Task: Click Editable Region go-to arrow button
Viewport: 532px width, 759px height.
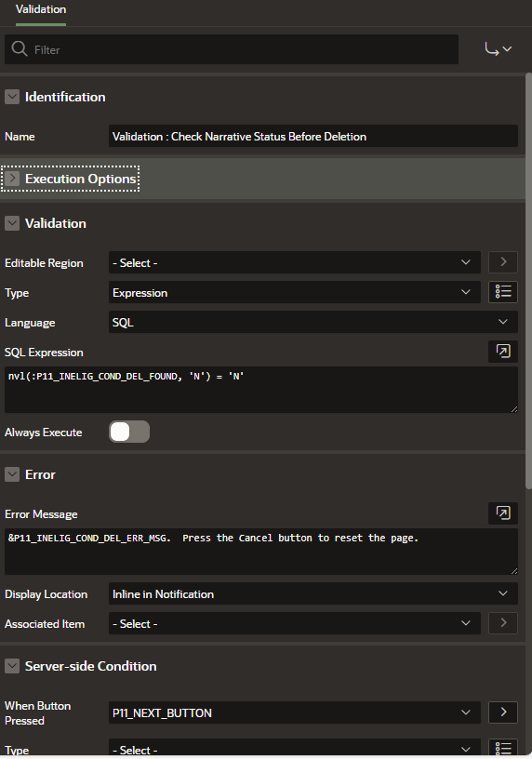Action: click(x=503, y=262)
